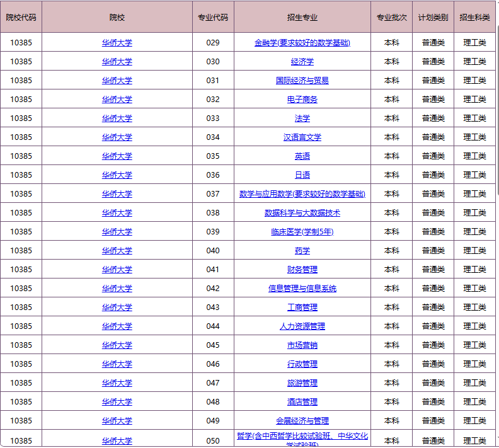Click the 信息管理与信息系统 major link
Screen dimensions: 499x448
[302, 289]
